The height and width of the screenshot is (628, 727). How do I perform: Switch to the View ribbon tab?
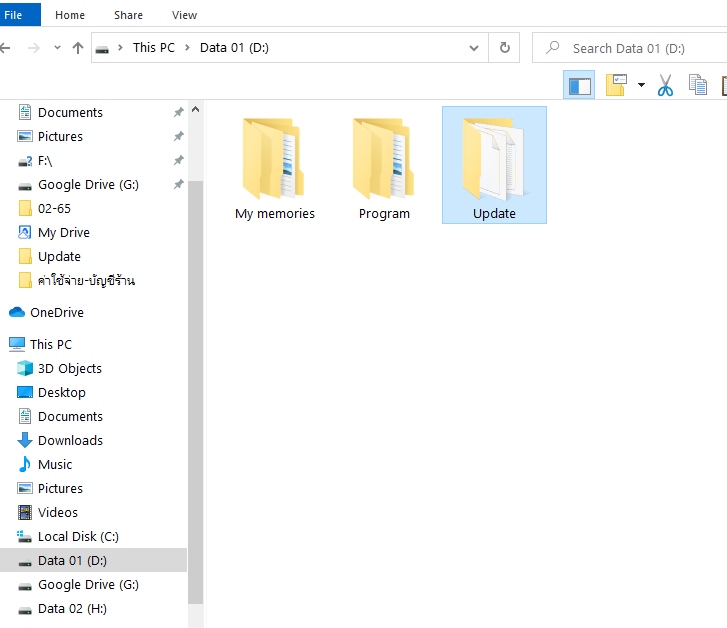tap(185, 15)
